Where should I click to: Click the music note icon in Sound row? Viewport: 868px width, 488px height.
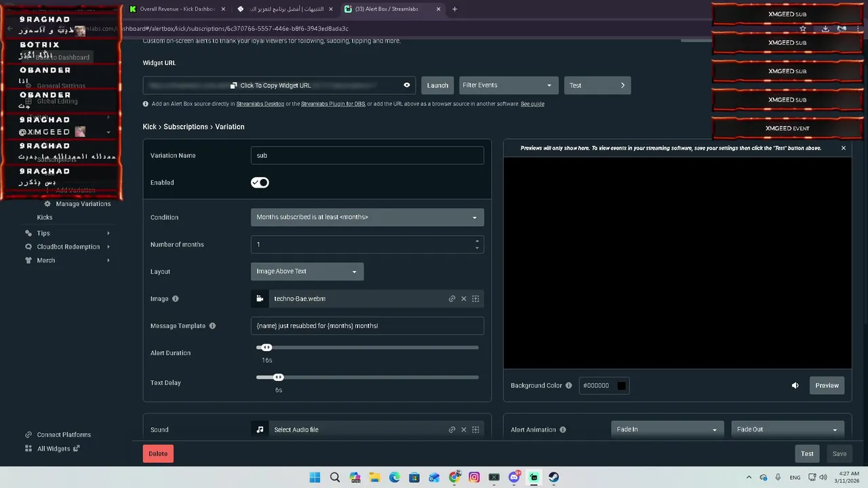pos(260,430)
